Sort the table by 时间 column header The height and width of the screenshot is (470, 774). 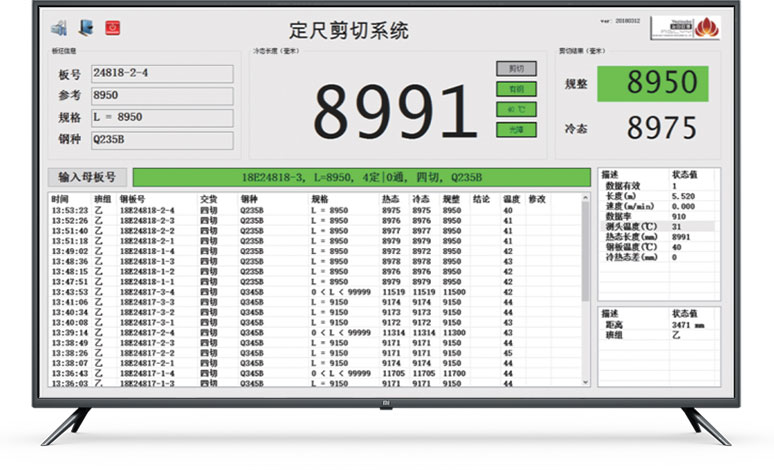(61, 199)
